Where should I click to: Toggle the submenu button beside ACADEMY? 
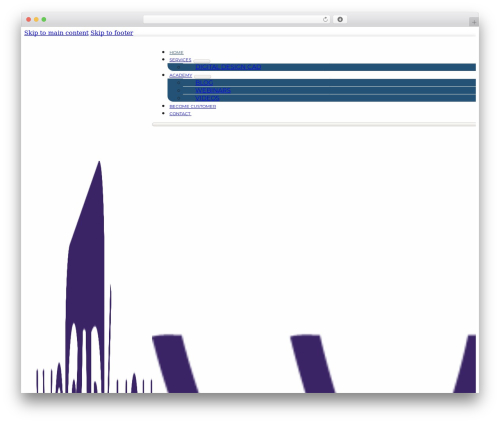coord(202,76)
